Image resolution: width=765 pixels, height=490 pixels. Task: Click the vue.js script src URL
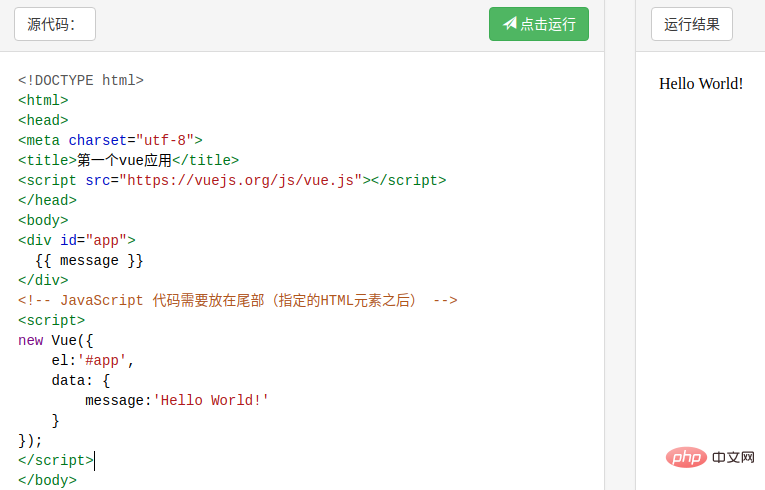click(x=240, y=180)
